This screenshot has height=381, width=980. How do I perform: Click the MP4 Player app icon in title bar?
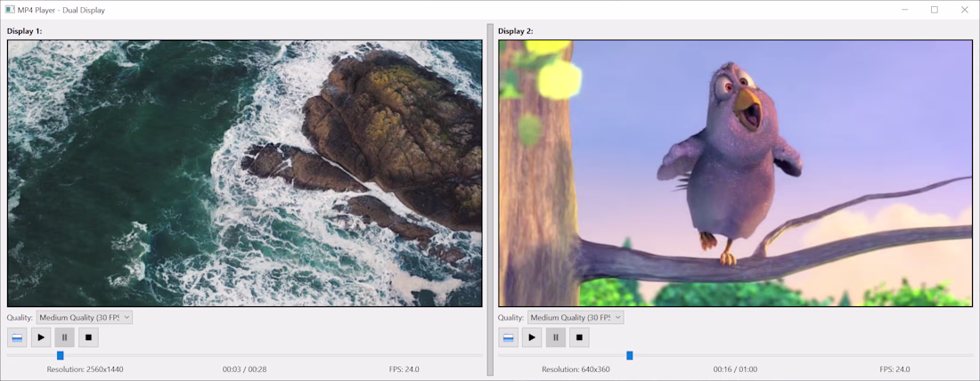(10, 10)
